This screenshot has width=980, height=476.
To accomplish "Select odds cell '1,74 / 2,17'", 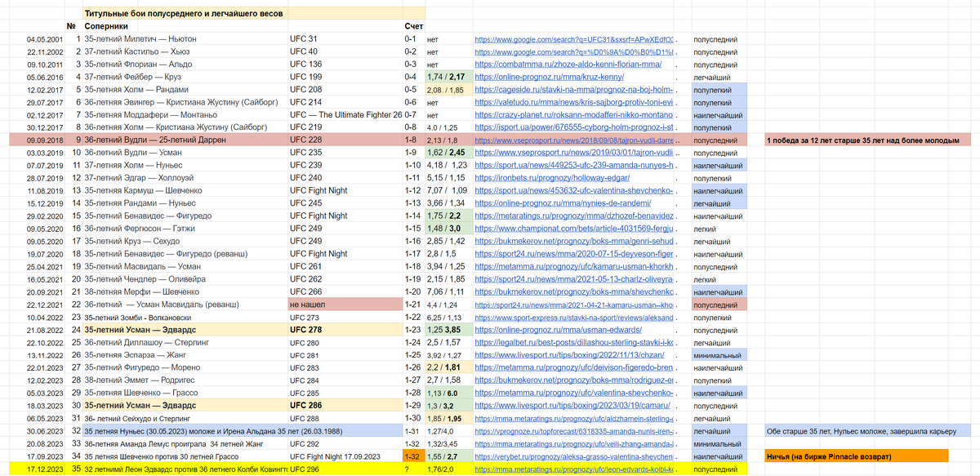I will tap(448, 77).
